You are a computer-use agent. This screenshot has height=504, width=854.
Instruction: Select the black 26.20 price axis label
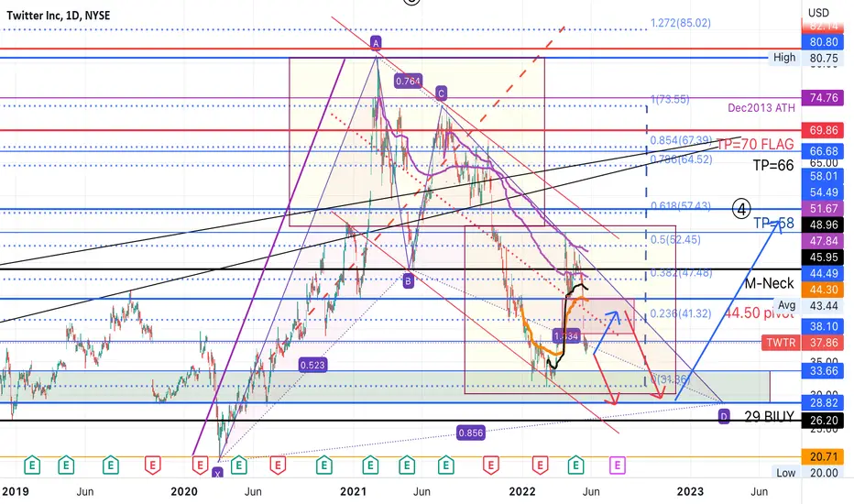[823, 420]
